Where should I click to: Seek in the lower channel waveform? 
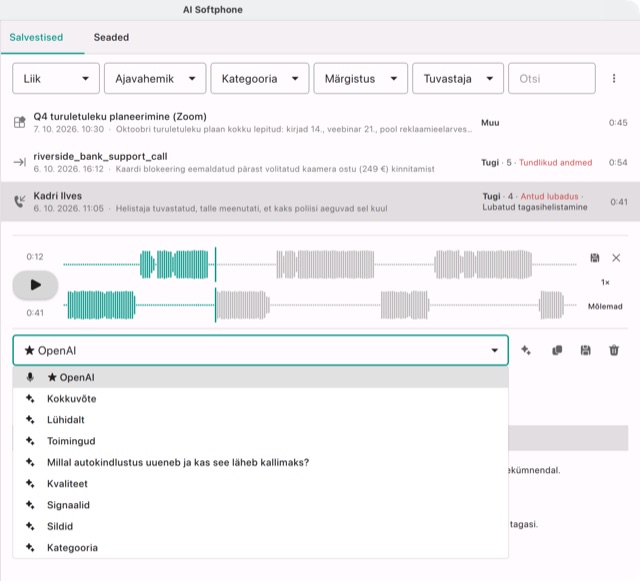tap(320, 305)
